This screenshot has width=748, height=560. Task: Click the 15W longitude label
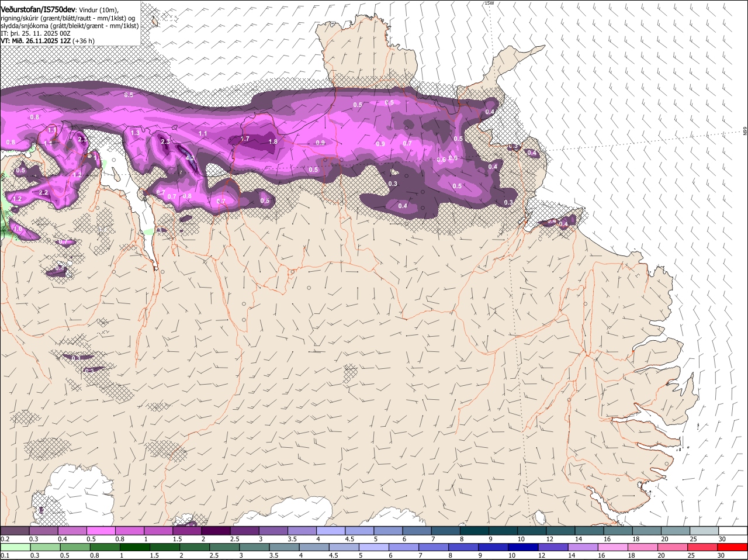pyautogui.click(x=489, y=3)
